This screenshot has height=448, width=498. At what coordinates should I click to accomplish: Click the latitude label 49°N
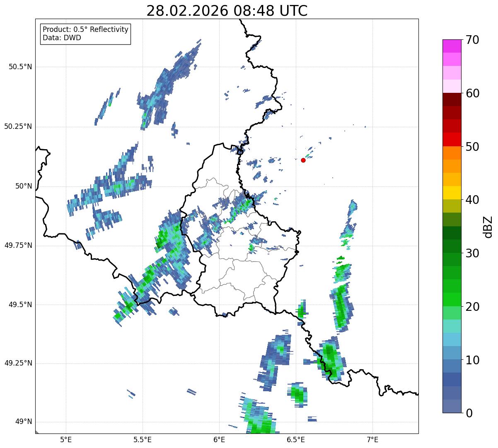click(23, 422)
